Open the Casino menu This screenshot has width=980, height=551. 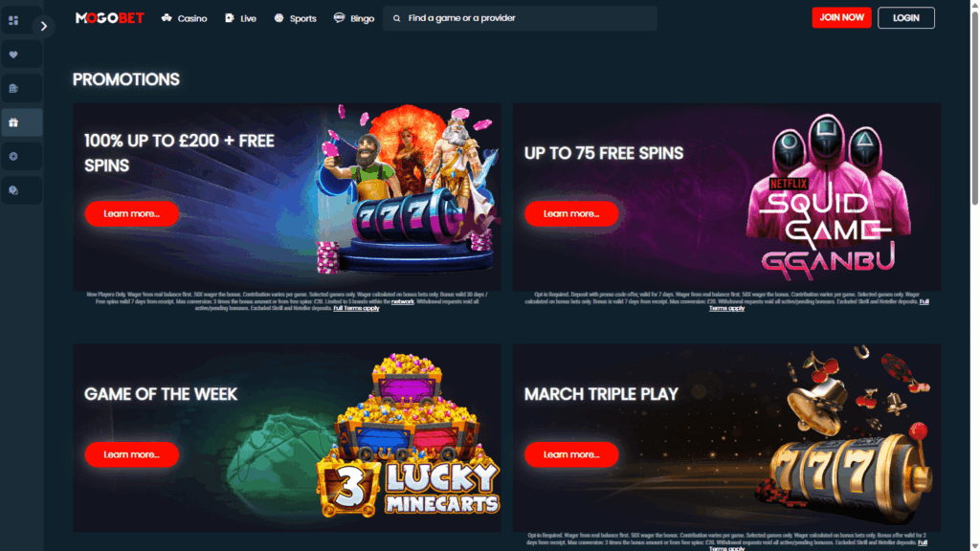pyautogui.click(x=185, y=19)
